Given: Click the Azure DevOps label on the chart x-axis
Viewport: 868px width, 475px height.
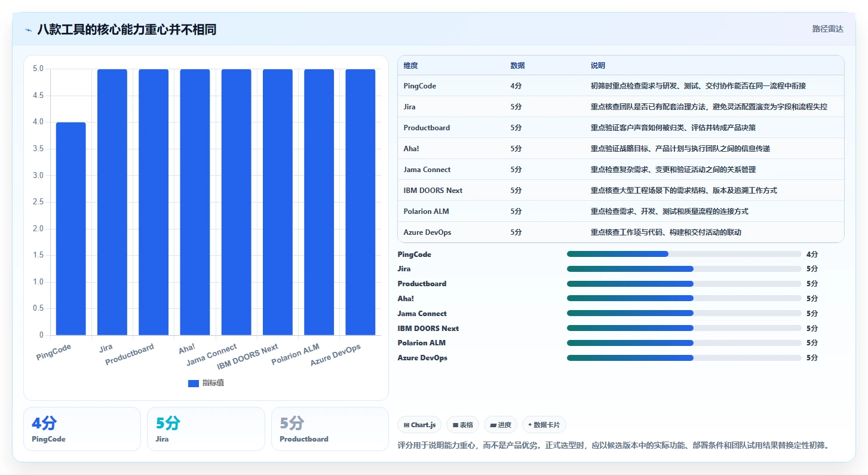Looking at the screenshot, I should click(336, 355).
